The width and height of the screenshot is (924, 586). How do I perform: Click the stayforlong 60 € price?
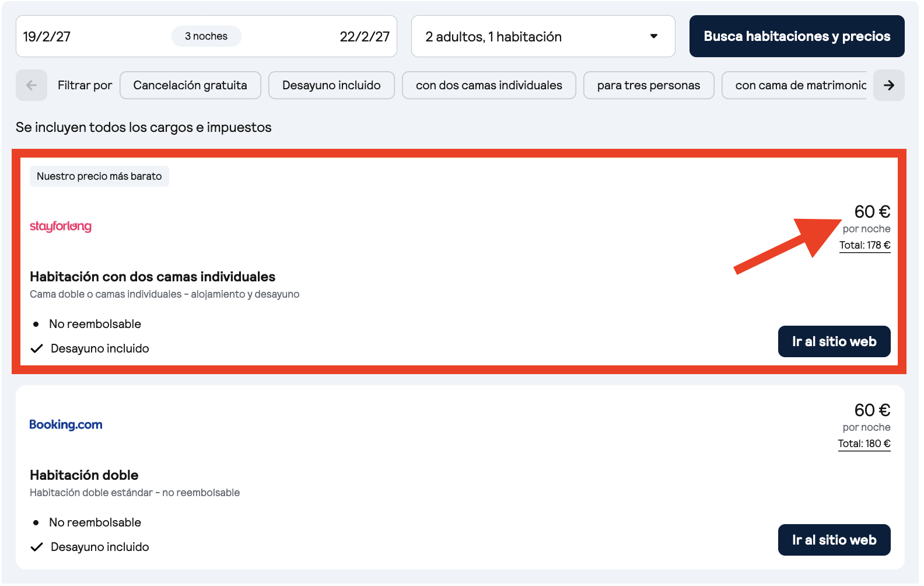(x=872, y=211)
